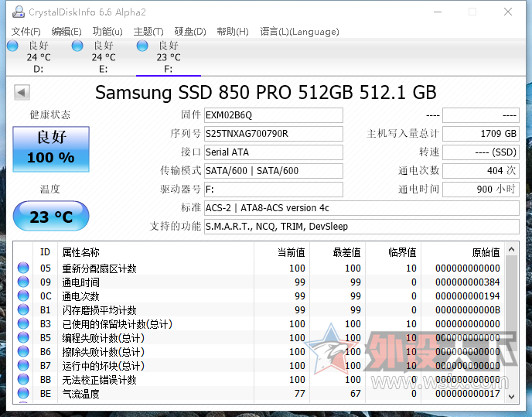
Task: Click the 良好 100 % health status button
Action: point(51,149)
